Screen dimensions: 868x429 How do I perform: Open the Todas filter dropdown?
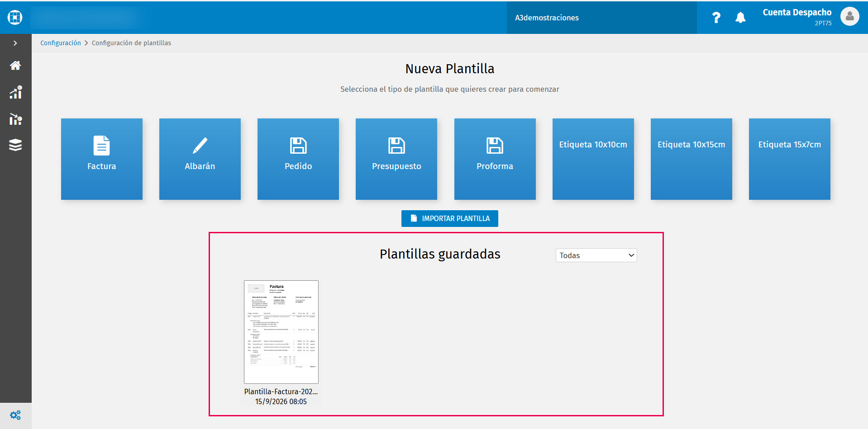tap(596, 255)
